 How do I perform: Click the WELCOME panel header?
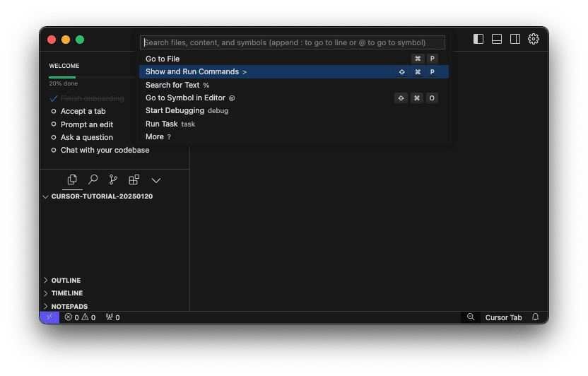click(64, 66)
